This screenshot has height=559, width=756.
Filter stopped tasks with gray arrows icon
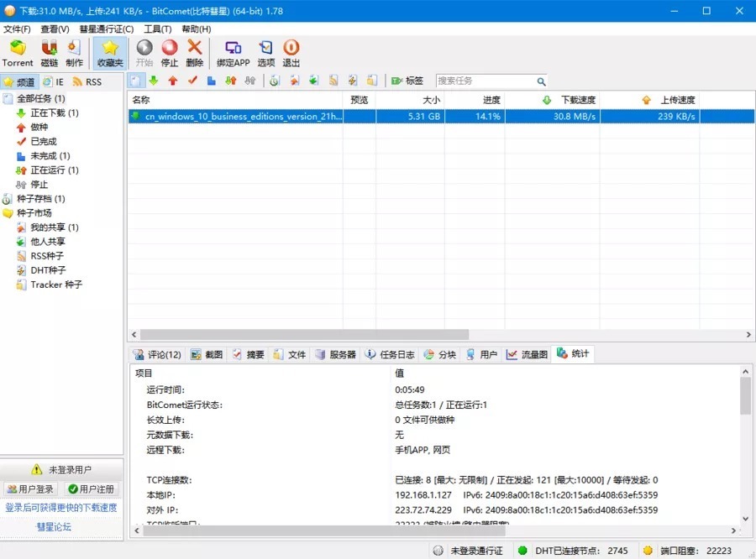[x=249, y=81]
